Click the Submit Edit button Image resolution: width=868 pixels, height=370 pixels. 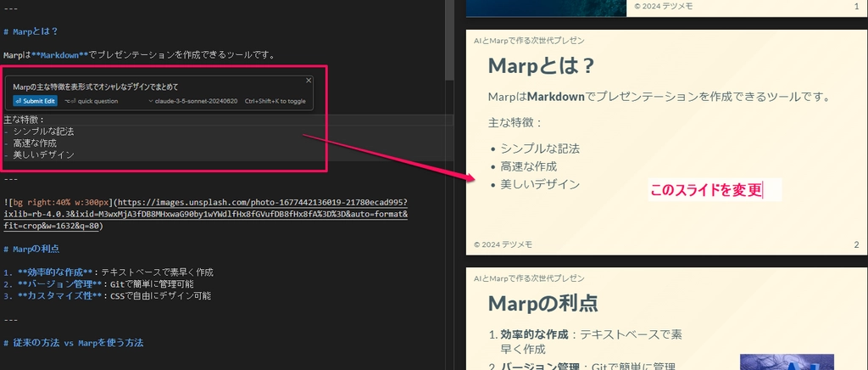pos(35,101)
